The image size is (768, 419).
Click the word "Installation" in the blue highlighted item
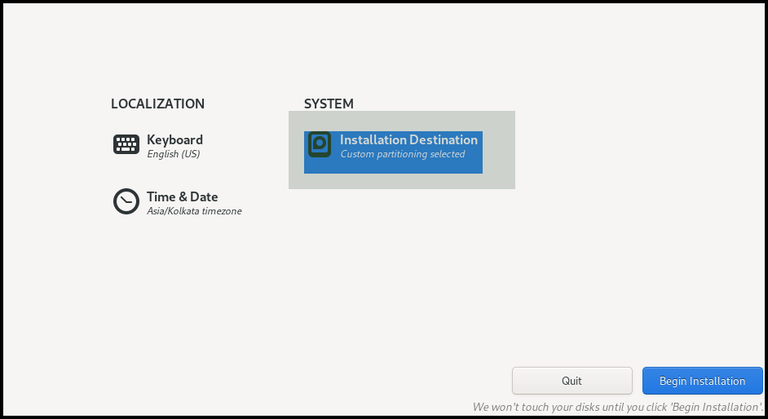point(372,140)
